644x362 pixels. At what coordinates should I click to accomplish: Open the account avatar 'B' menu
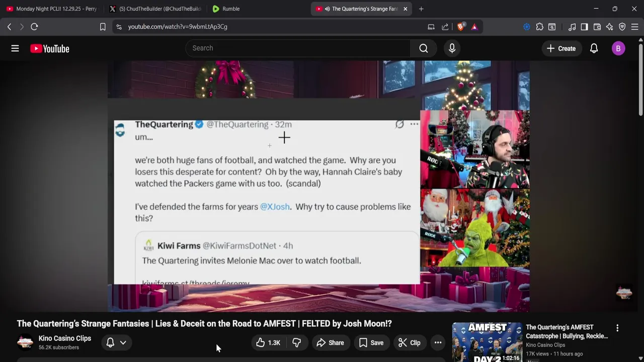coord(618,48)
